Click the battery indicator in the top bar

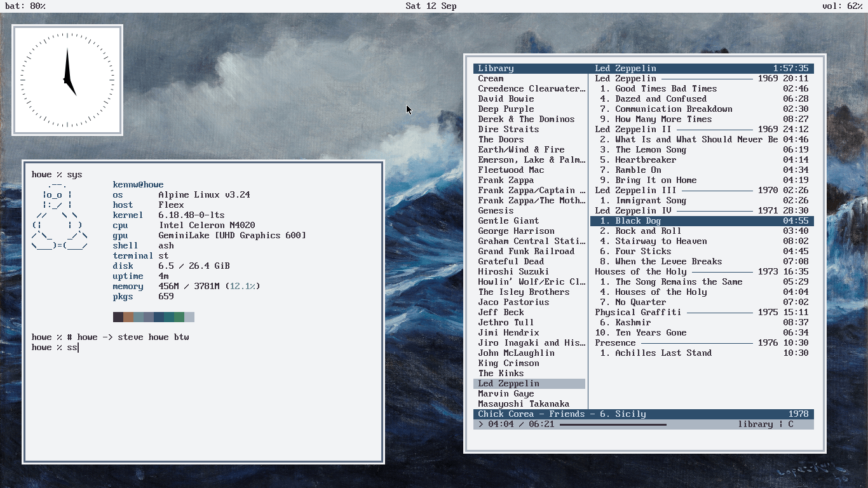(25, 6)
